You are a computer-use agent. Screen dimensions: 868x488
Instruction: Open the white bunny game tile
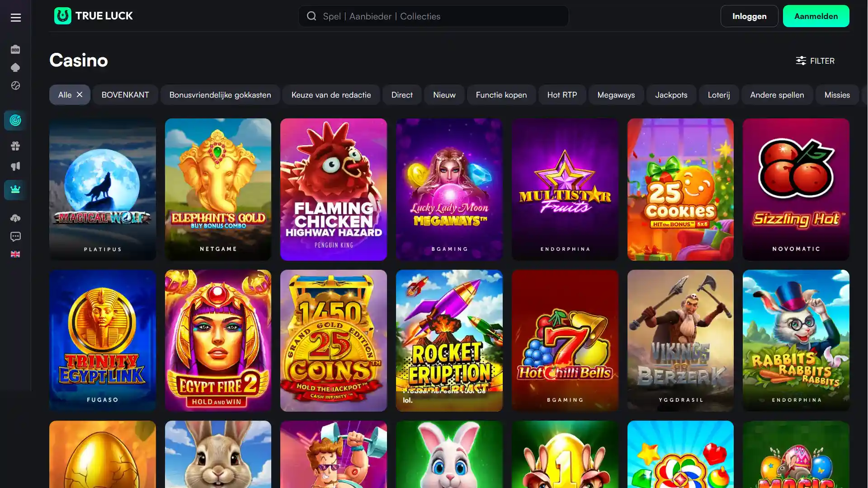pos(449,454)
